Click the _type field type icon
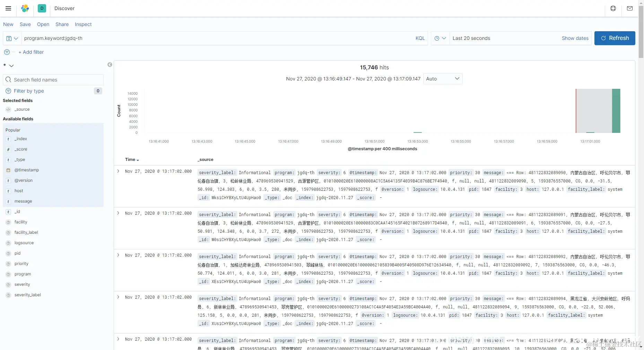This screenshot has width=644, height=350. 8,160
